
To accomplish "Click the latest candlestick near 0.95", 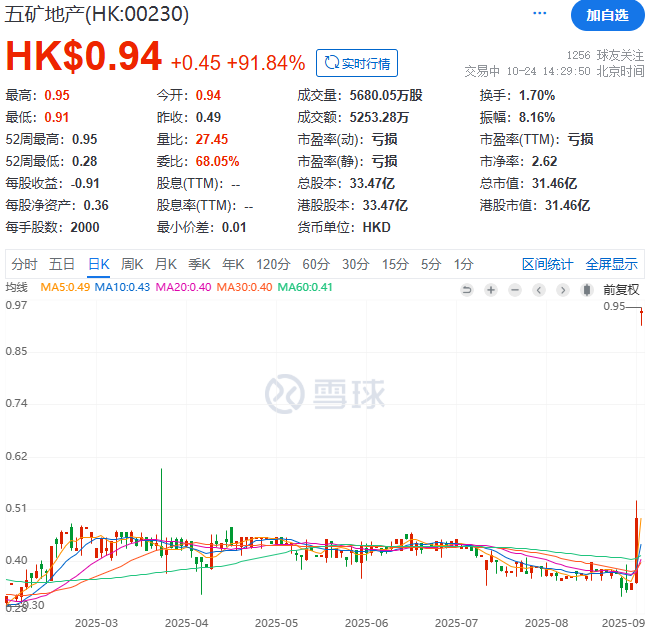I will click(641, 318).
